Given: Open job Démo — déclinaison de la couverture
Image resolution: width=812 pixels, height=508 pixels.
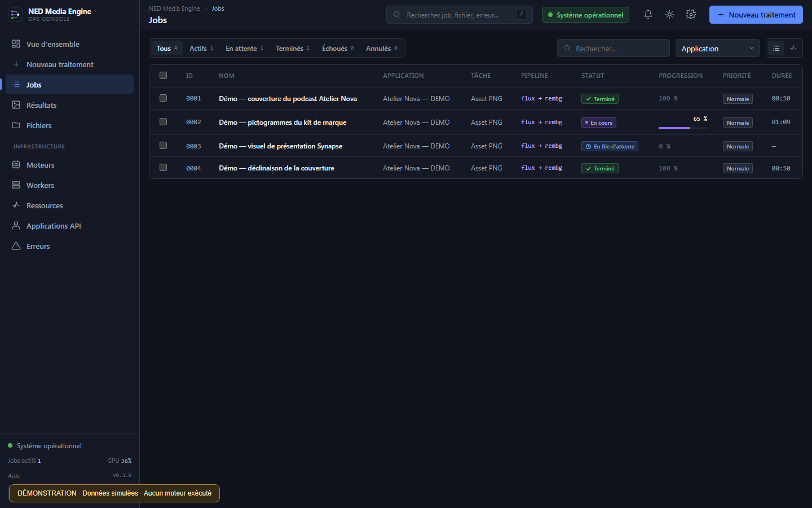Looking at the screenshot, I should [x=276, y=168].
